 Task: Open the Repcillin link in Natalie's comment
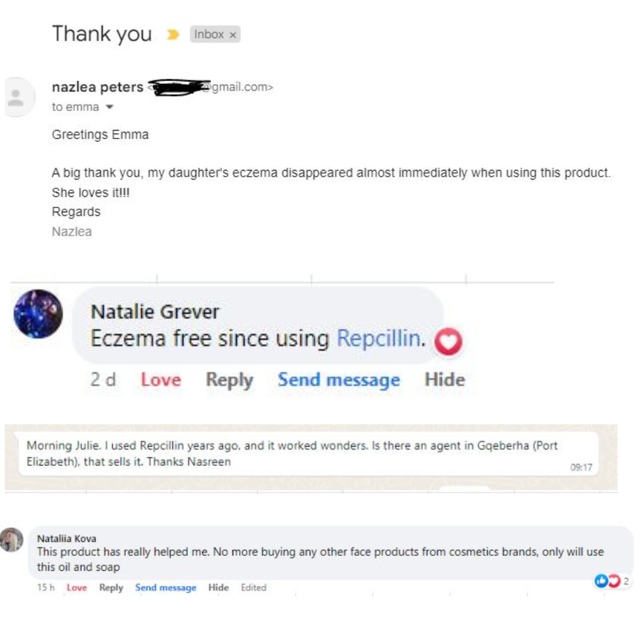pyautogui.click(x=379, y=339)
